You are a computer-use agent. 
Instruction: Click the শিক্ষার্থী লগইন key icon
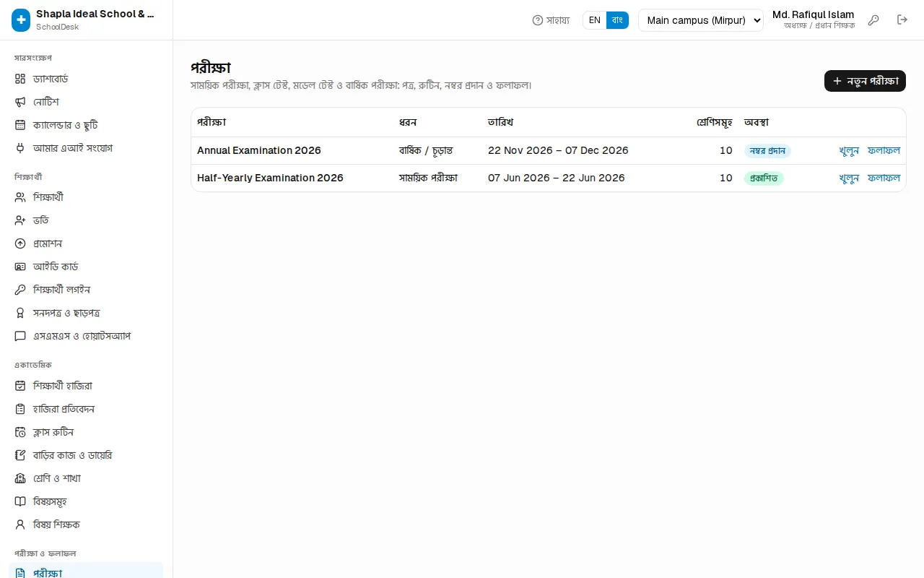pos(20,290)
